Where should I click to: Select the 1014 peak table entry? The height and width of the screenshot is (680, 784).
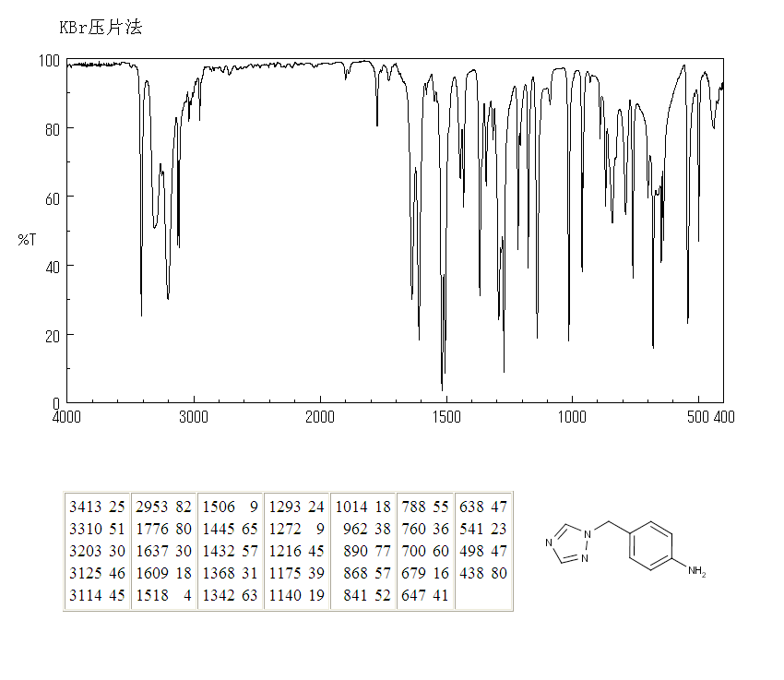pyautogui.click(x=362, y=507)
